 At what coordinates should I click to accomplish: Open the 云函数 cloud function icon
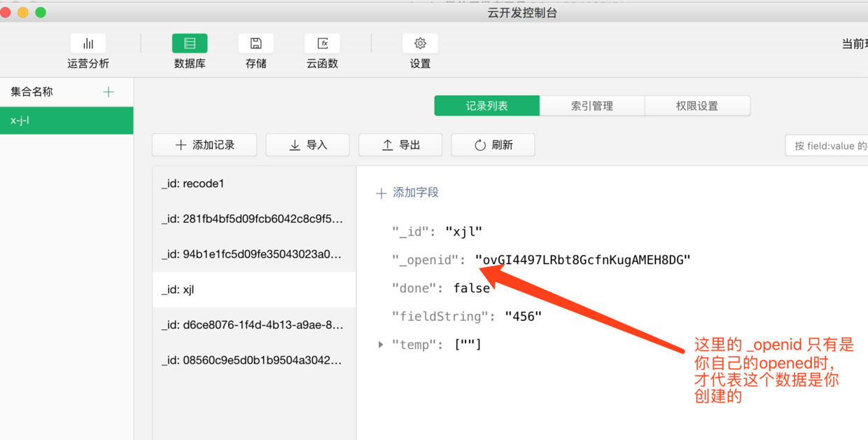[322, 43]
